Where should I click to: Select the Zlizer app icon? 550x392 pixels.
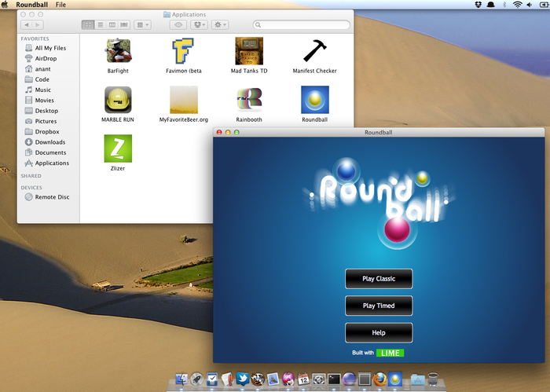pyautogui.click(x=118, y=148)
